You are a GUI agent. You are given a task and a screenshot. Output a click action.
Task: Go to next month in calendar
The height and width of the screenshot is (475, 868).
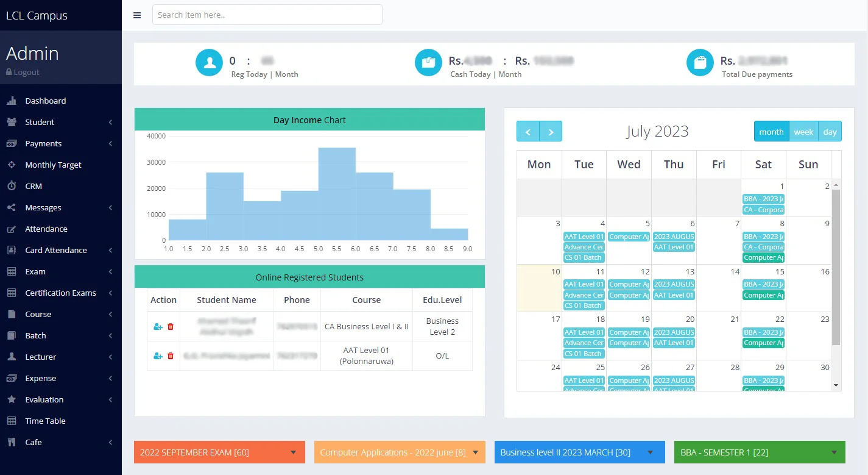pos(551,132)
